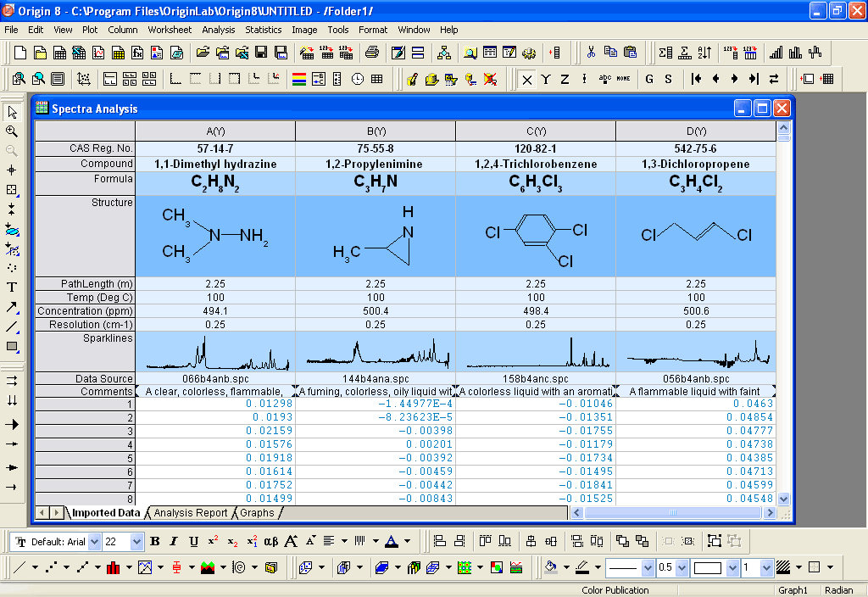
Task: Open the font name dropdown Default: Arial
Action: pyautogui.click(x=95, y=542)
